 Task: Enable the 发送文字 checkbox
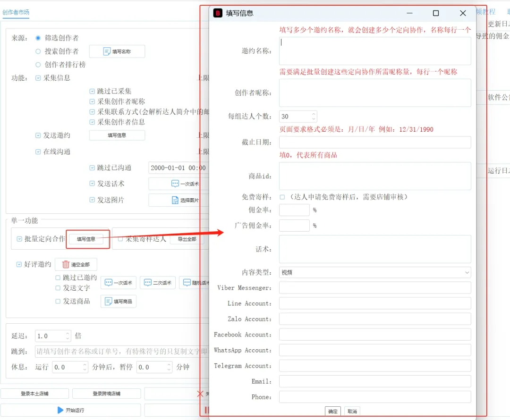58,288
